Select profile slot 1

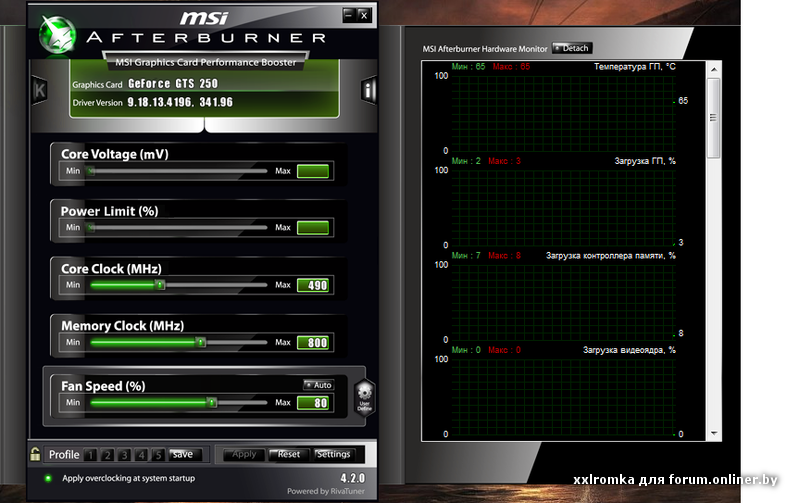tap(91, 455)
